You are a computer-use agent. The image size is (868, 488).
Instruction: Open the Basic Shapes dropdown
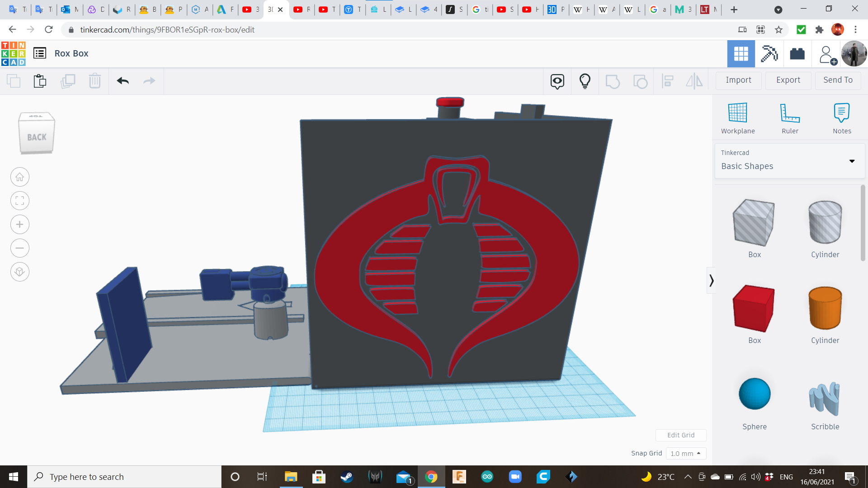[789, 160]
